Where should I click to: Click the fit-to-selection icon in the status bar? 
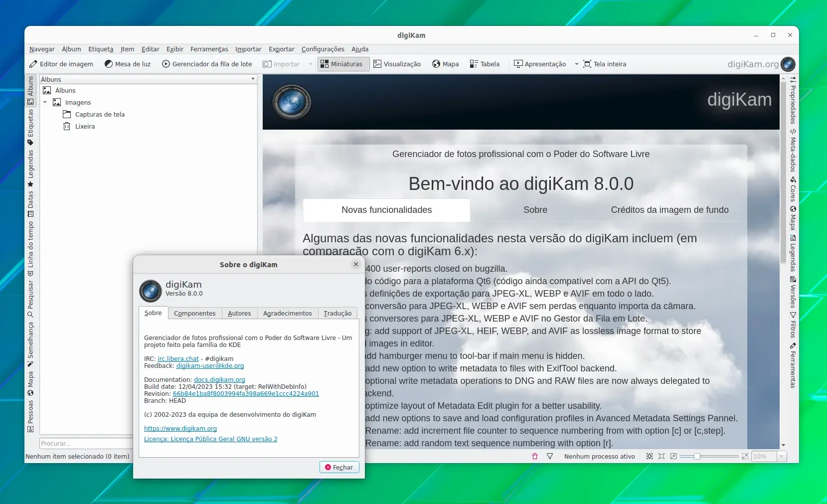[x=650, y=456]
